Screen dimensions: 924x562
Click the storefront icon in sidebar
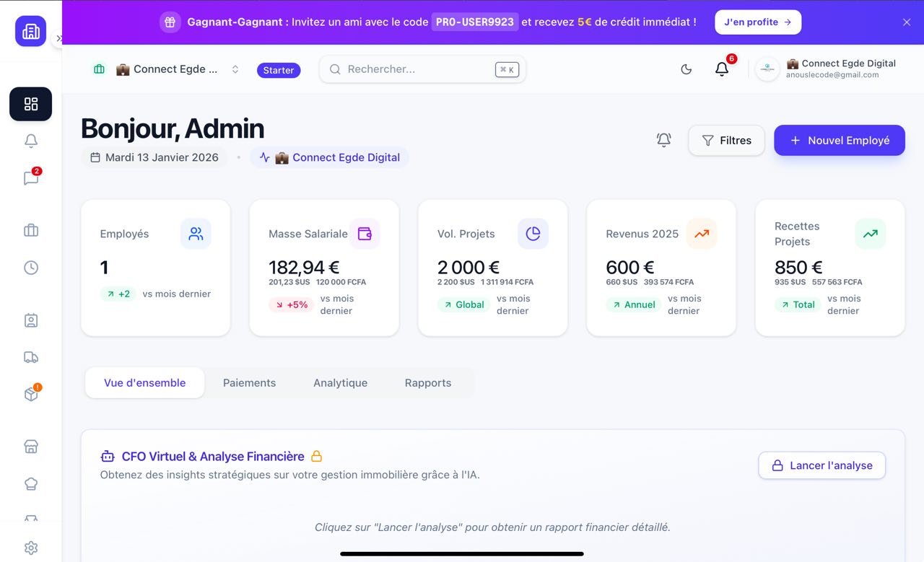point(30,447)
